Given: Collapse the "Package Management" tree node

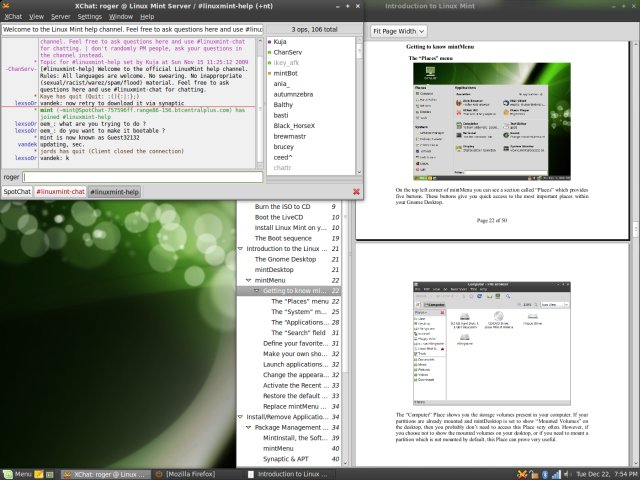Looking at the screenshot, I should tap(247, 427).
